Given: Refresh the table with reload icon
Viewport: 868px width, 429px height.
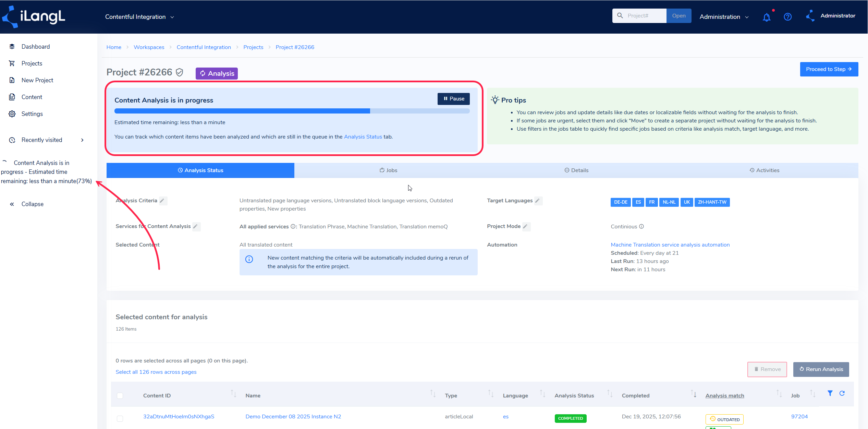Looking at the screenshot, I should click(842, 393).
